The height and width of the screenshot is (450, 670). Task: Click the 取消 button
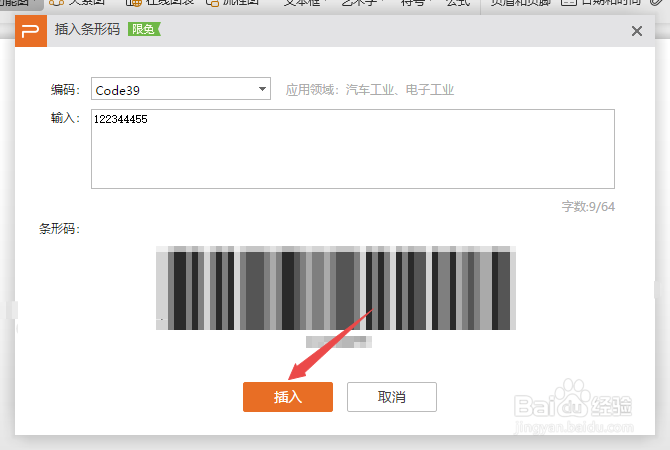click(x=392, y=397)
